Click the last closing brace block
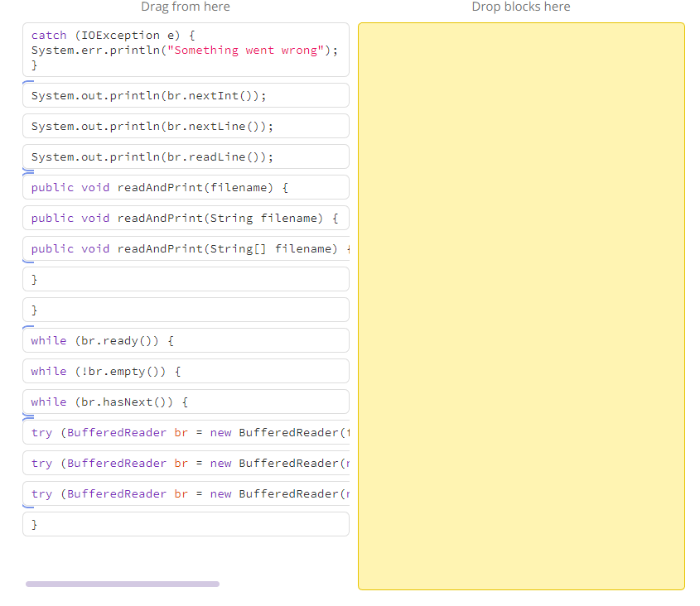The image size is (700, 606). [185, 524]
